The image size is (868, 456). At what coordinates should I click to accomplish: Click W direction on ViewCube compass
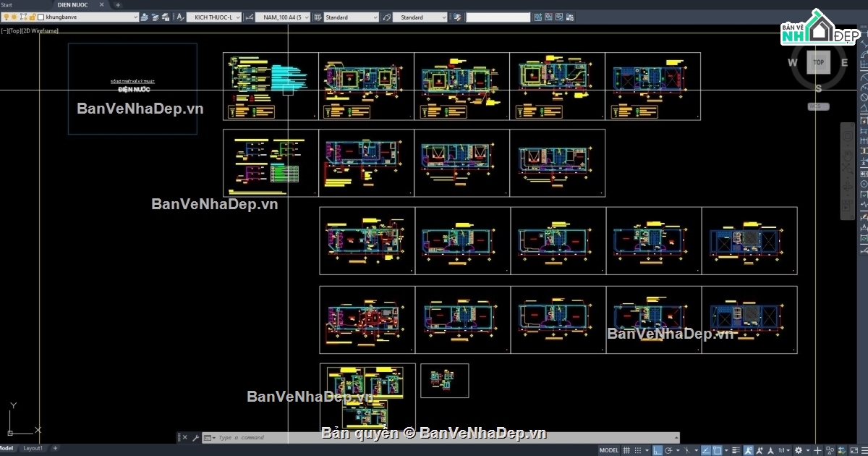click(x=793, y=62)
